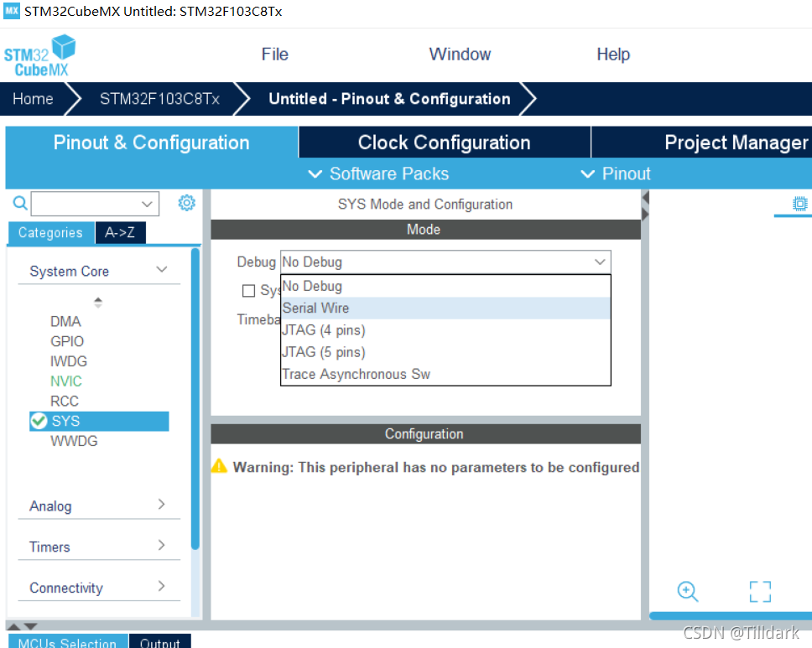The image size is (812, 648).
Task: Switch to Project Manager tab
Action: (x=702, y=143)
